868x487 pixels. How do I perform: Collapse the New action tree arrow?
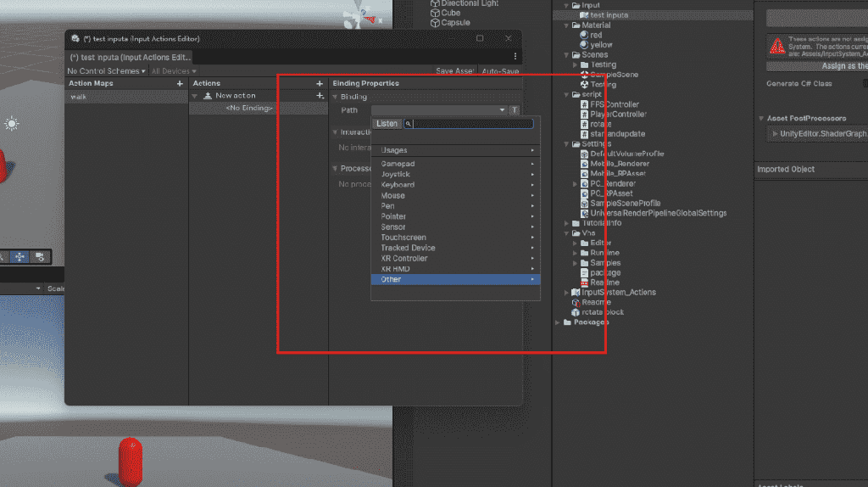coord(195,96)
